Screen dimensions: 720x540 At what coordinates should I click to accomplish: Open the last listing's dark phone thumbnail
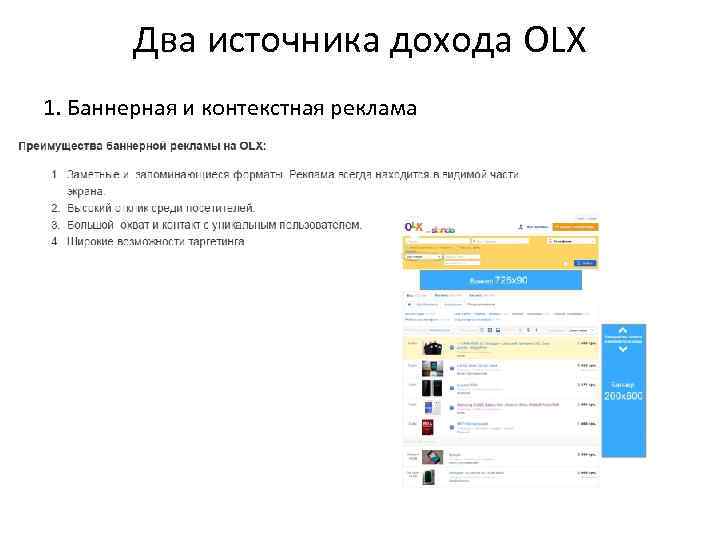pos(429,478)
